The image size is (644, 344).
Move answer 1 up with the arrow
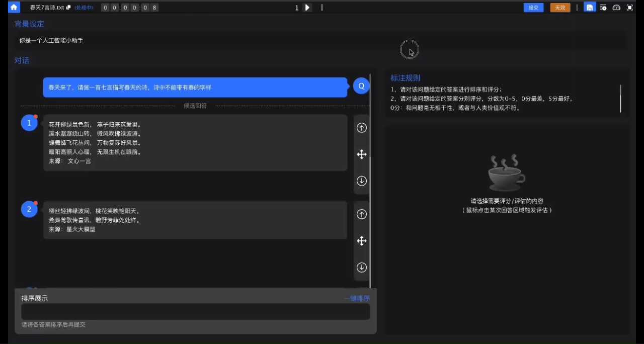click(x=361, y=128)
